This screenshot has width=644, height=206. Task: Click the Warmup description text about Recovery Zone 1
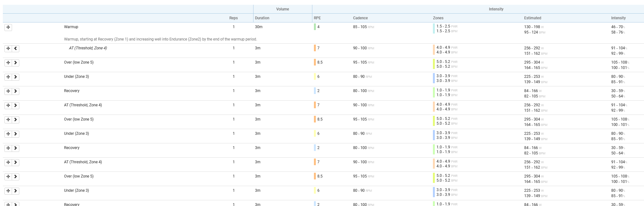click(160, 39)
